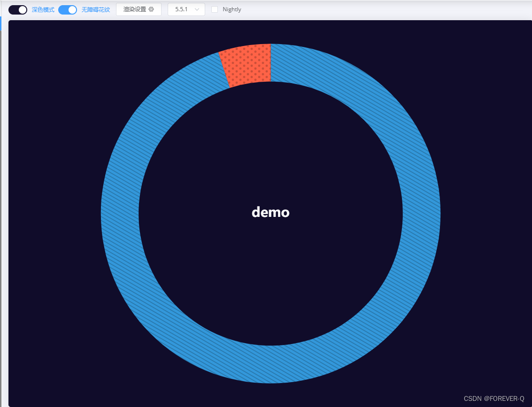The width and height of the screenshot is (532, 407).
Task: Open the 5.5.1 version dropdown
Action: [x=186, y=9]
